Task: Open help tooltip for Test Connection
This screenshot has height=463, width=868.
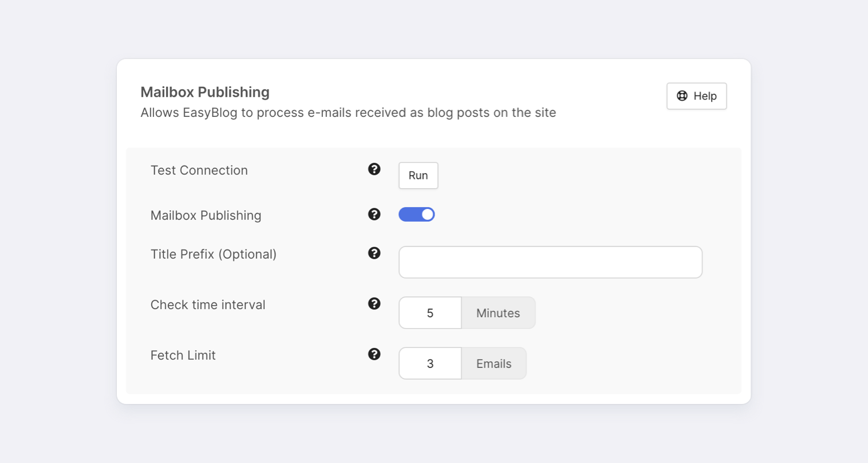Action: coord(374,169)
